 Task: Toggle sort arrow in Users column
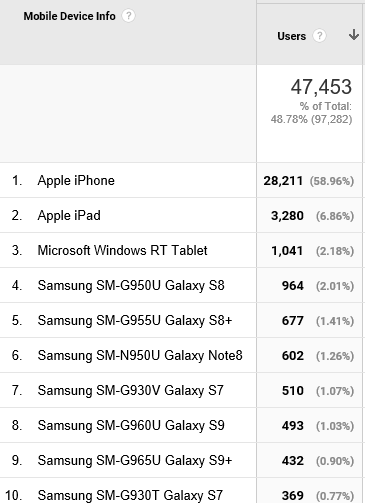tap(354, 35)
